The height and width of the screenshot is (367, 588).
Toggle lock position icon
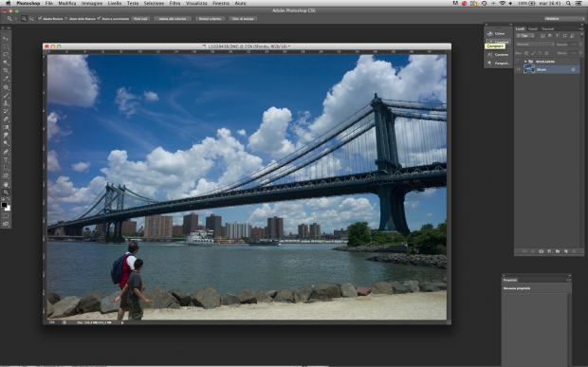click(x=540, y=53)
